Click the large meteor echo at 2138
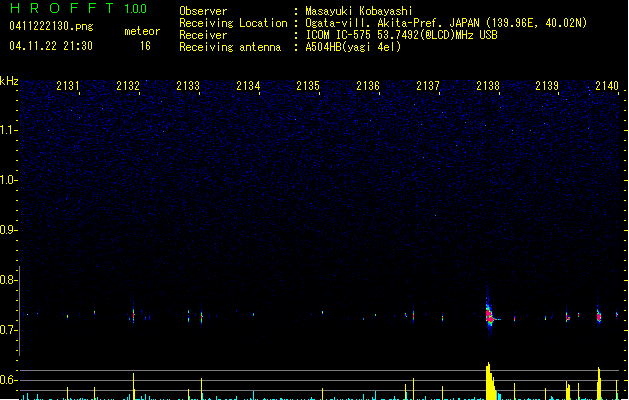The image size is (629, 400). pyautogui.click(x=489, y=315)
